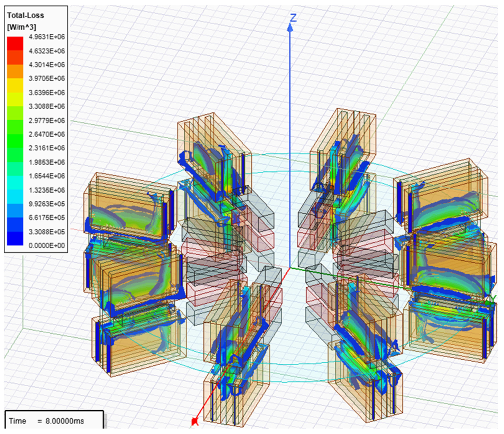Image resolution: width=504 pixels, height=434 pixels.
Task: Click the orange legend color band
Action: point(15,71)
